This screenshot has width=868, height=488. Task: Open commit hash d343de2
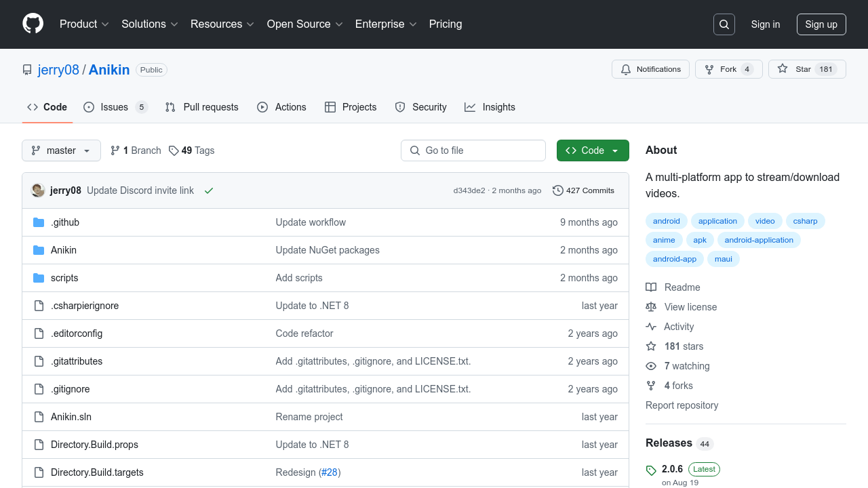pos(469,190)
